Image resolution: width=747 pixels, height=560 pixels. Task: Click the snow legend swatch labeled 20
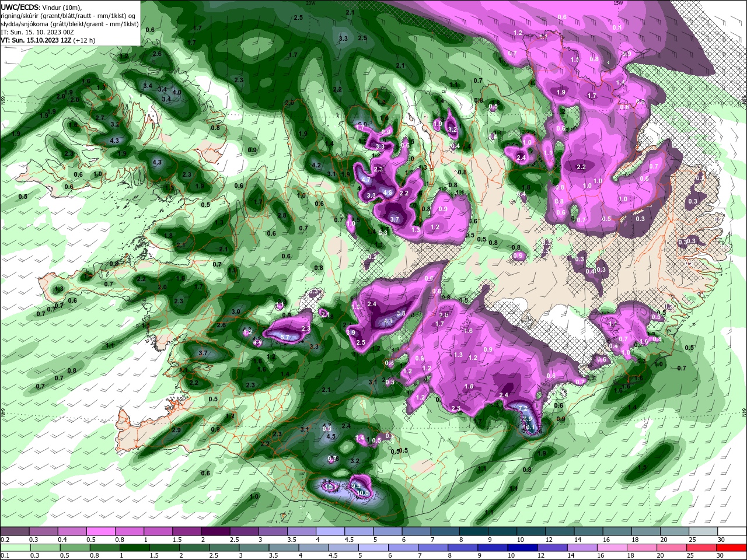(675, 531)
